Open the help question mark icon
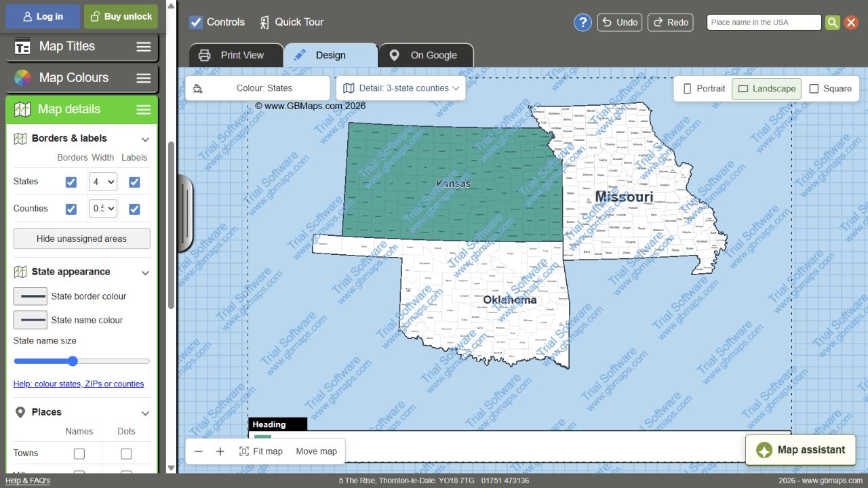This screenshot has width=868, height=488. 583,22
